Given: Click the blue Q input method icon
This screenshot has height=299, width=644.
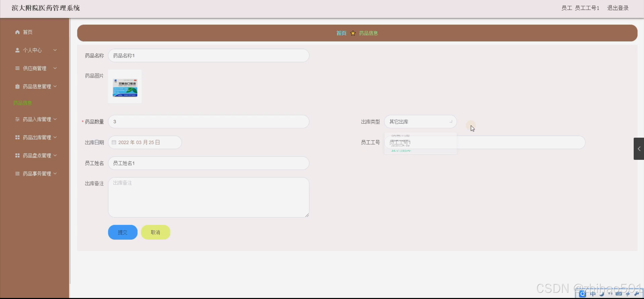Looking at the screenshot, I should click(582, 294).
